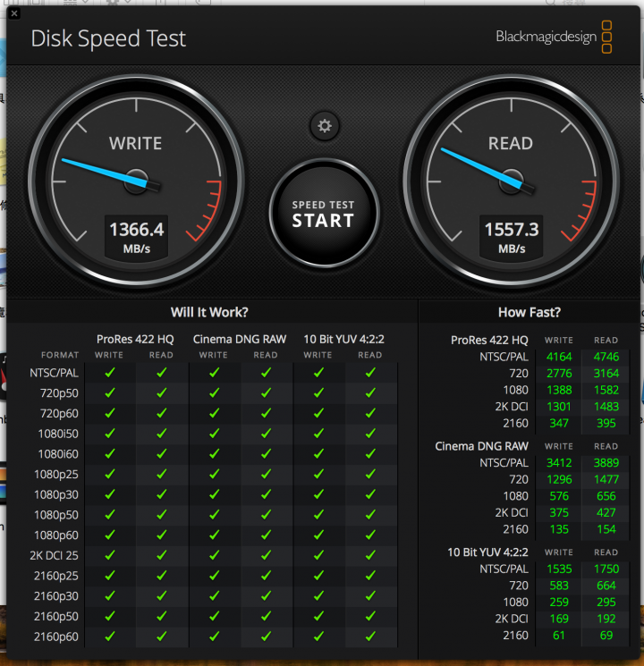The width and height of the screenshot is (644, 666).
Task: Click 720p50 Cinema DNG RAW write checkmark
Action: click(x=215, y=392)
